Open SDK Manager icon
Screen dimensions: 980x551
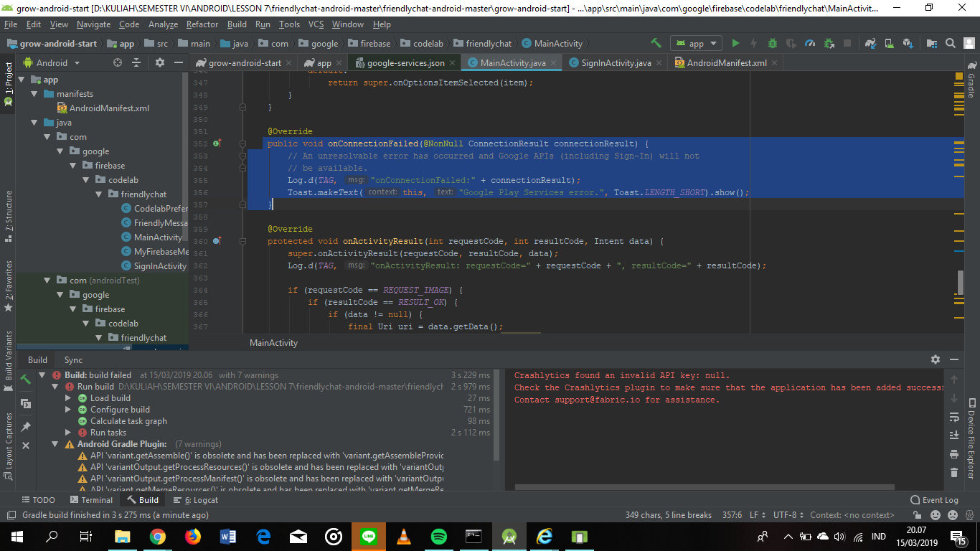coord(908,43)
